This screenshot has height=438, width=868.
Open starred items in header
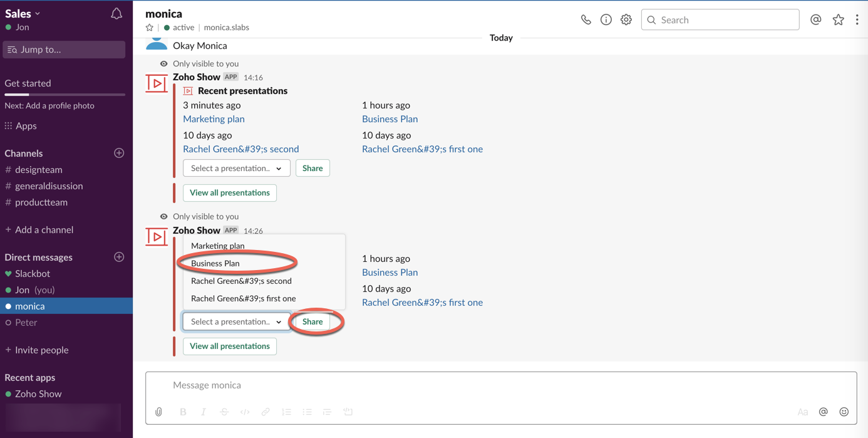pyautogui.click(x=838, y=20)
